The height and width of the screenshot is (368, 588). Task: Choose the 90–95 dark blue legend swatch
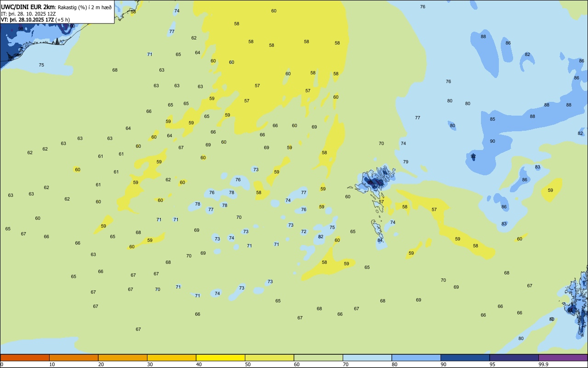coord(465,357)
